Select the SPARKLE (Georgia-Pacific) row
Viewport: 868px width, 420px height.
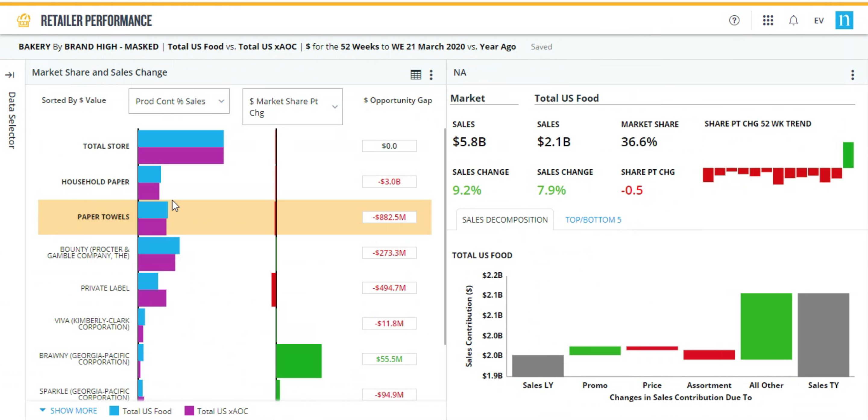pyautogui.click(x=84, y=394)
